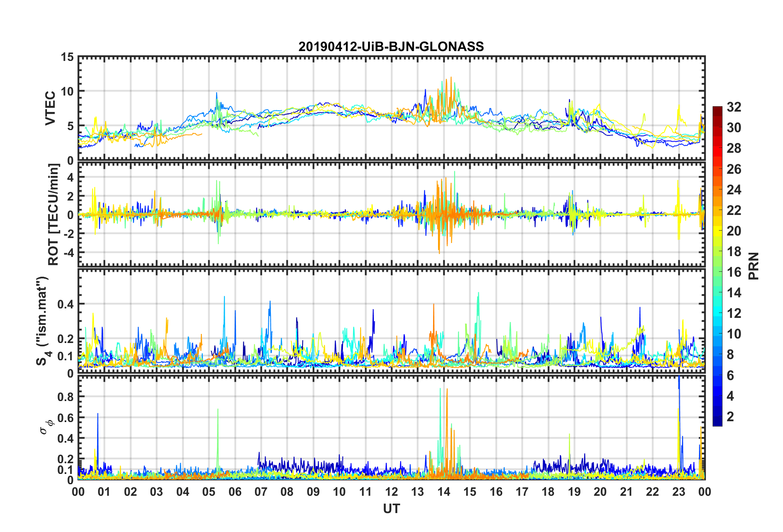
Task: Click the 23 hour tick on UT axis
Action: coord(679,492)
